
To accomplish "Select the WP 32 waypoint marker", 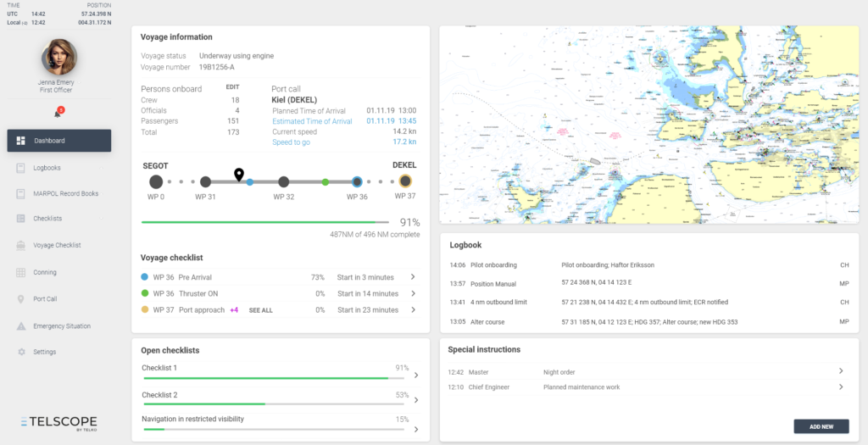I will [284, 181].
